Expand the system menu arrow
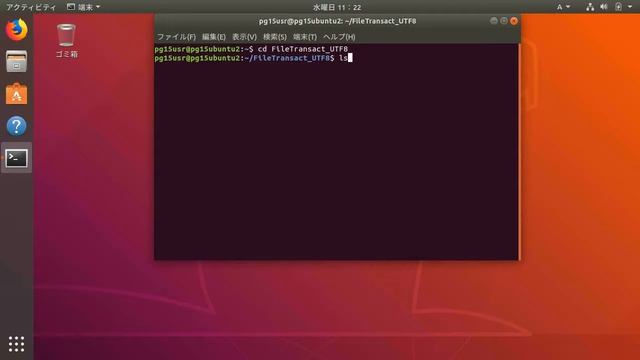The width and height of the screenshot is (640, 360). pos(630,7)
